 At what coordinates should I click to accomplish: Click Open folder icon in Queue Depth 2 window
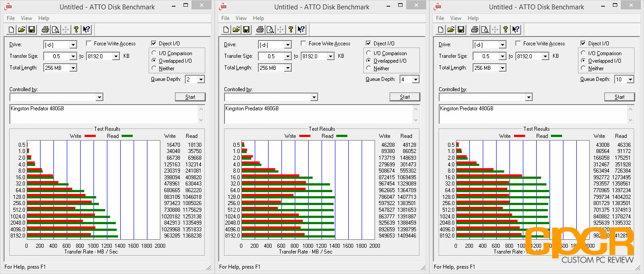(x=22, y=29)
